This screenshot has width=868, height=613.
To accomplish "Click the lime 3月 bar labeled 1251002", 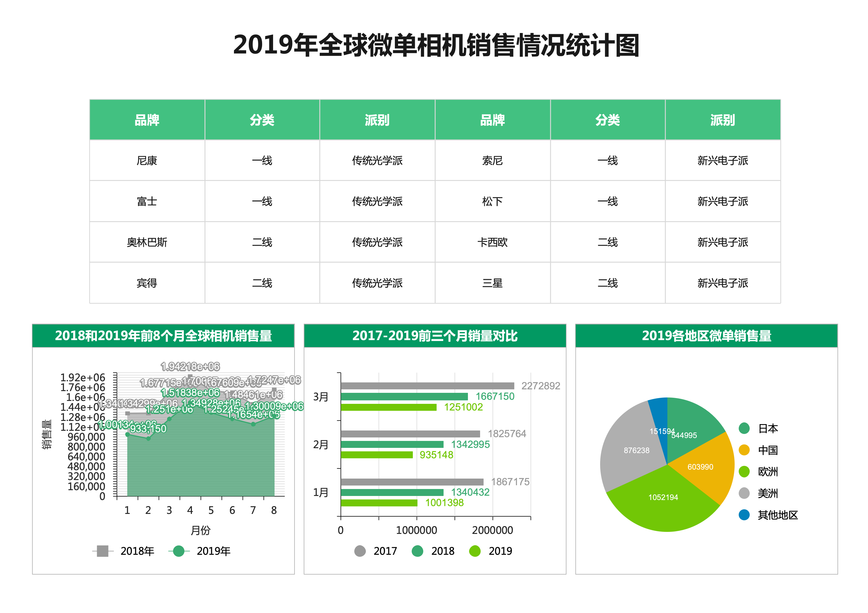I will (x=389, y=407).
